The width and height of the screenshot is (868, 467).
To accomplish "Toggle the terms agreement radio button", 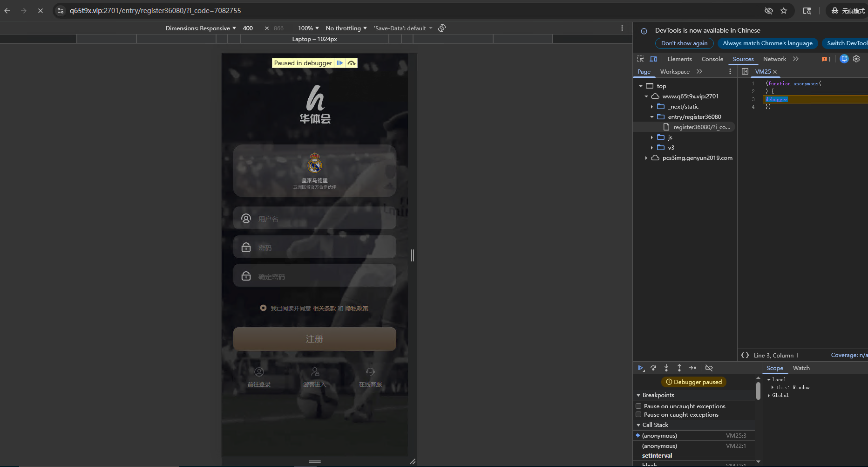I will [x=263, y=308].
